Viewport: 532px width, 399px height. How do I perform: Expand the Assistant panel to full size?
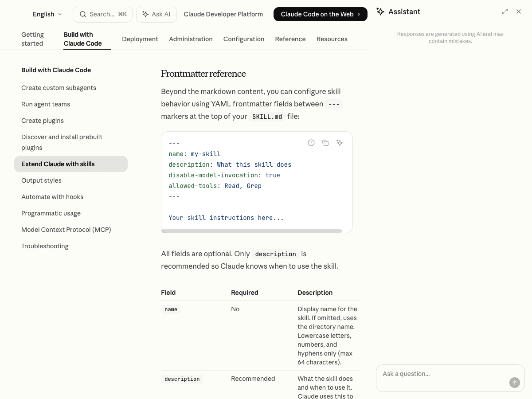[505, 12]
